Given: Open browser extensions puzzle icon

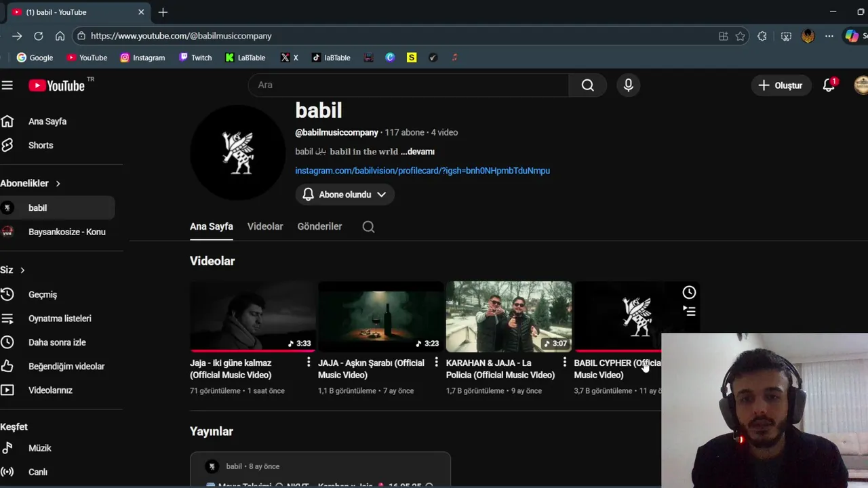Looking at the screenshot, I should (762, 36).
